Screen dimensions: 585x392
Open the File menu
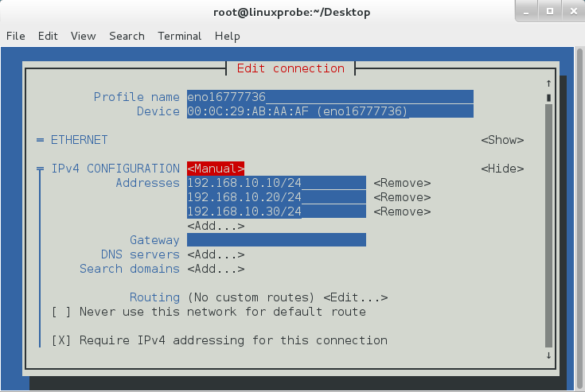pyautogui.click(x=16, y=36)
